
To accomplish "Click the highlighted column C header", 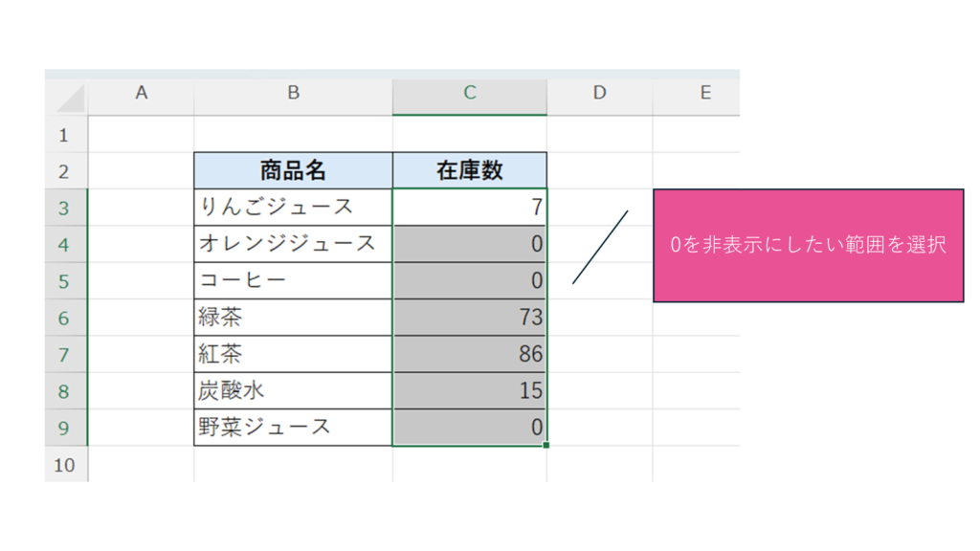I will click(x=470, y=93).
